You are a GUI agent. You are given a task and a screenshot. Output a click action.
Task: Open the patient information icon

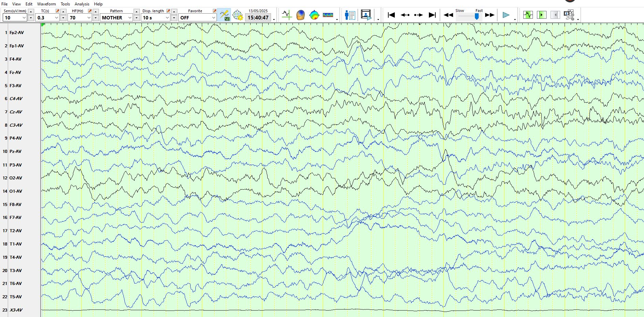(x=350, y=15)
